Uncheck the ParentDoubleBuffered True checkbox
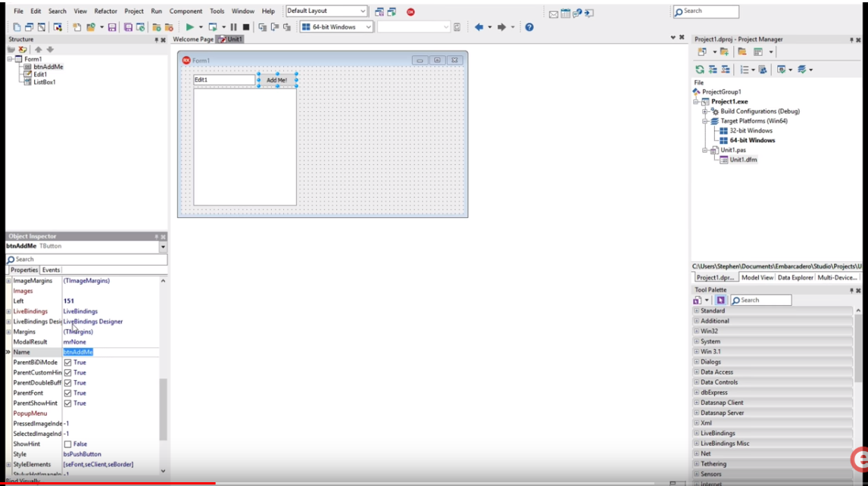The height and width of the screenshot is (486, 868). 67,383
